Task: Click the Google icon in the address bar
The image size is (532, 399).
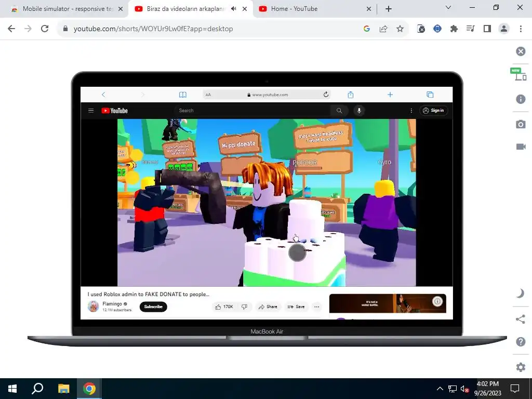Action: (x=366, y=29)
